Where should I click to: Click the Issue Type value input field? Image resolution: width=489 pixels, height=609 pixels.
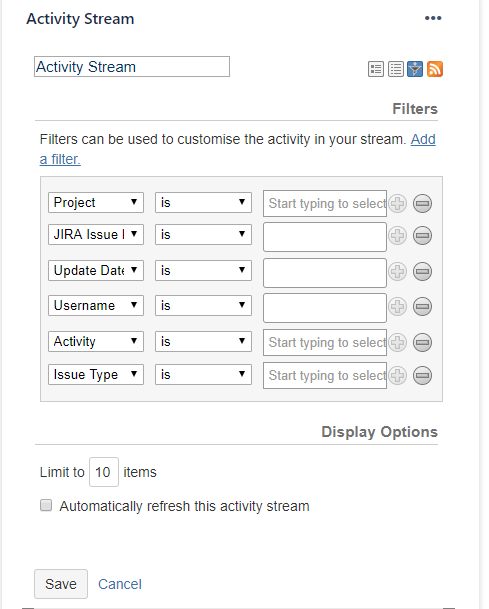point(325,375)
